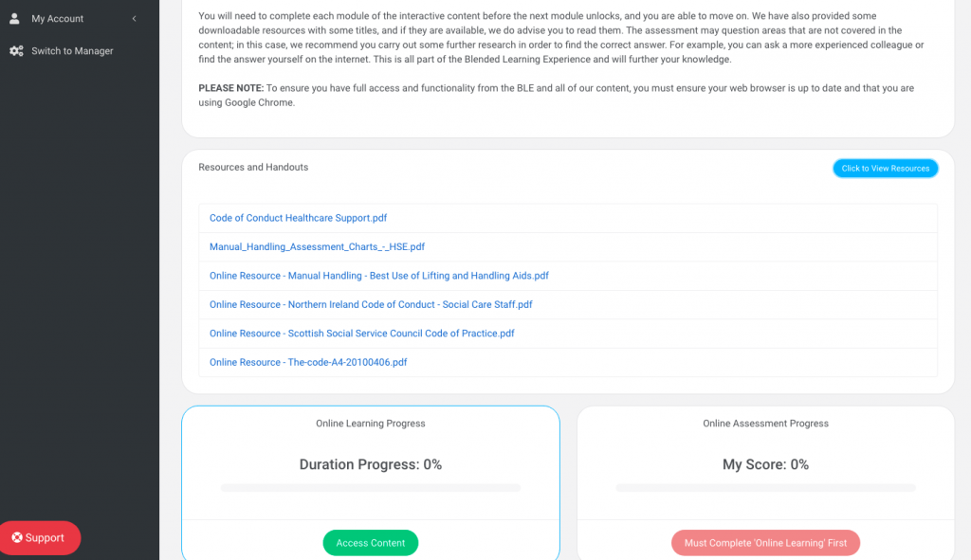Open Best Use of Lifting and Handling Aids pdf
Viewport: 971px width, 560px height.
pos(378,276)
